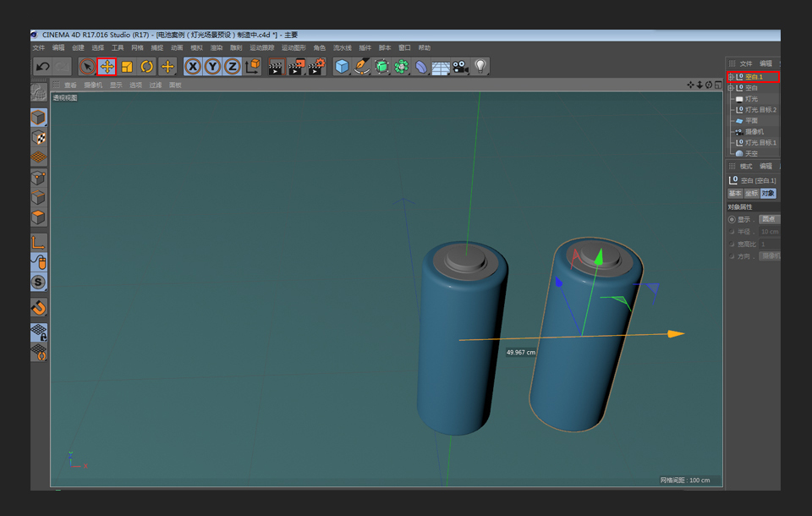Click the 基本 button in attributes panel
Image resolution: width=812 pixels, height=516 pixels.
[x=734, y=191]
